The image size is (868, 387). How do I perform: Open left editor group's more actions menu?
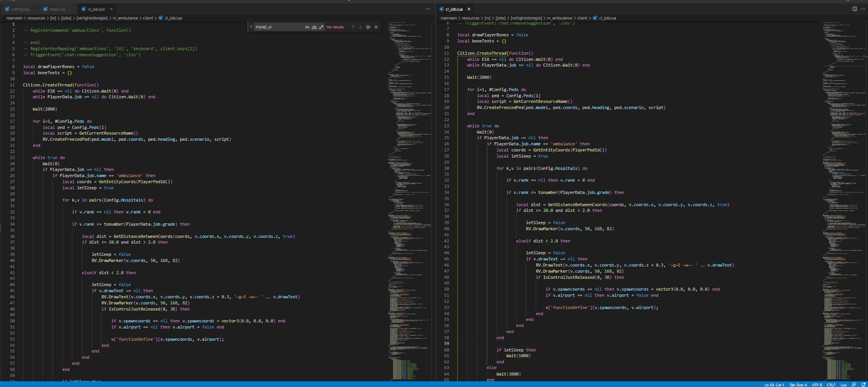click(x=428, y=9)
